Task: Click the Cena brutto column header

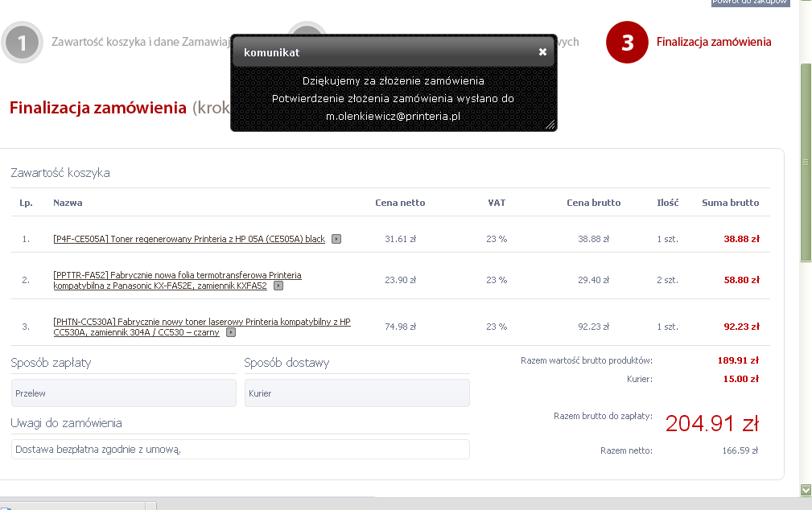Action: [593, 203]
